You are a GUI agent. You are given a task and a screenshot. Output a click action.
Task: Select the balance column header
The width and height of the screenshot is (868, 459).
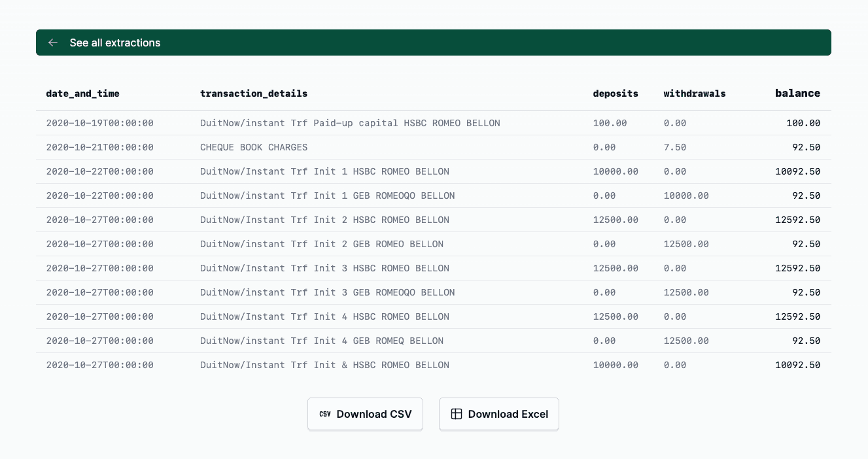(x=797, y=93)
